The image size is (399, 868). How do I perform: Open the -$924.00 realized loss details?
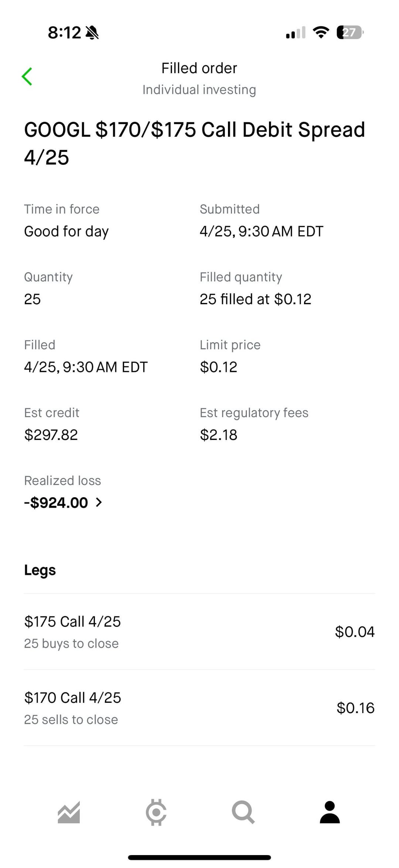coord(56,502)
